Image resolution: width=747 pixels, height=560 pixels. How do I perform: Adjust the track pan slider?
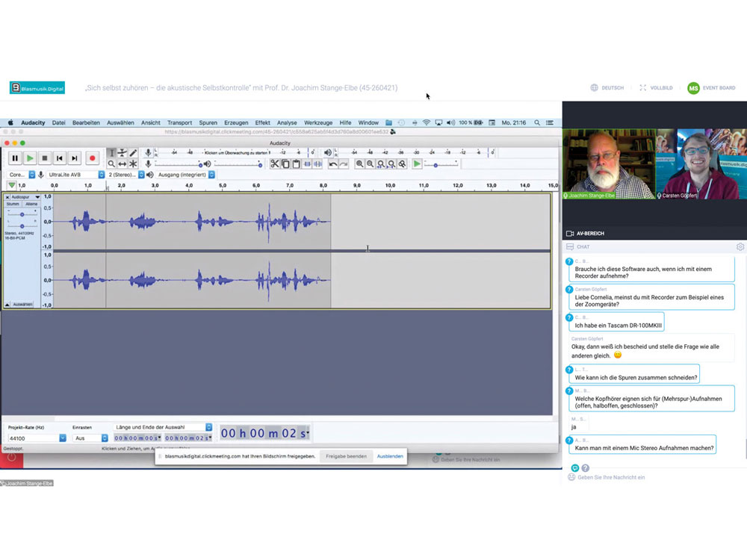[x=22, y=226]
